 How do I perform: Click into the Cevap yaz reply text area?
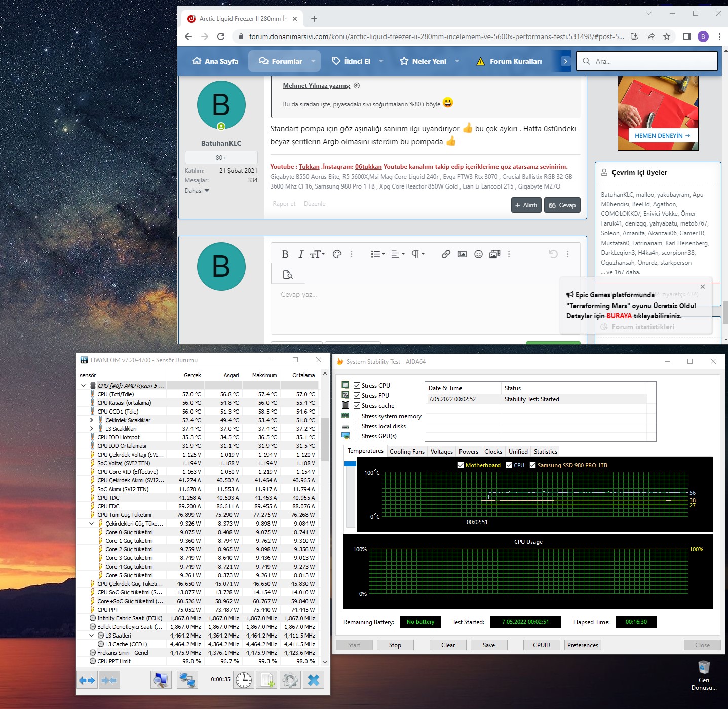pyautogui.click(x=426, y=309)
